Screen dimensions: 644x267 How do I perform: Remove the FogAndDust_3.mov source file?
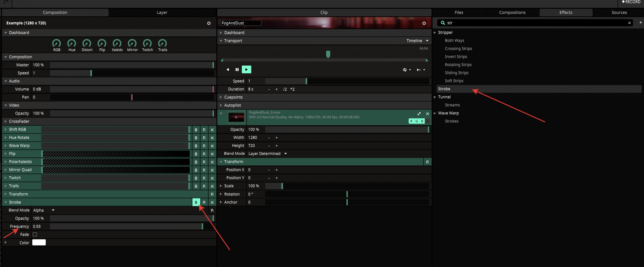coord(427,114)
